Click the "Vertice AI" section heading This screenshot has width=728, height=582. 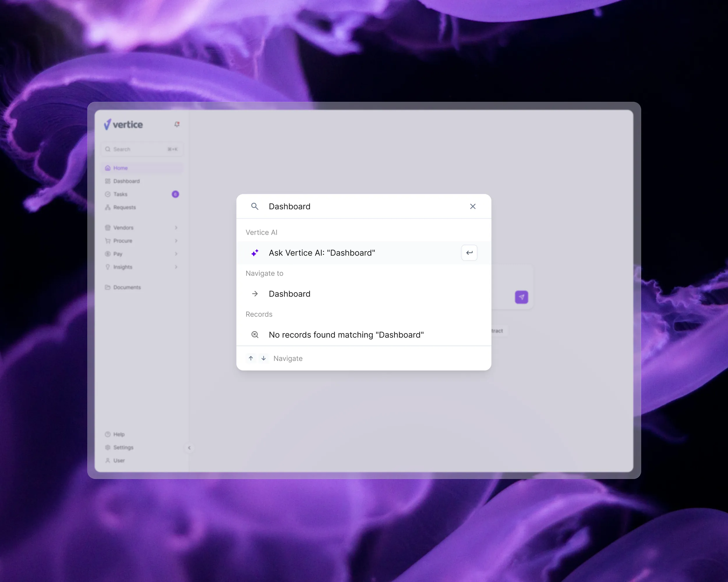click(261, 233)
